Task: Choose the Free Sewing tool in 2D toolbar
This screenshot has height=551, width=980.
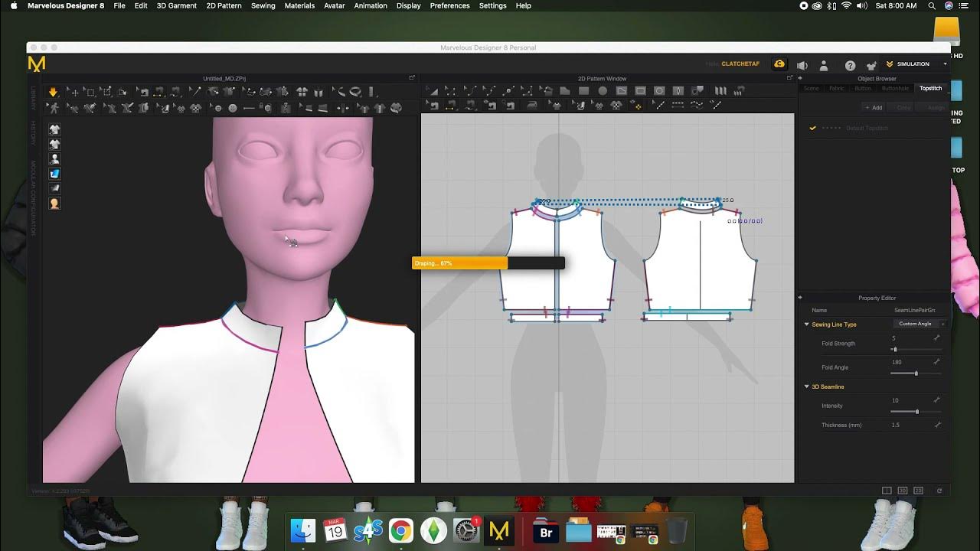Action: point(469,106)
